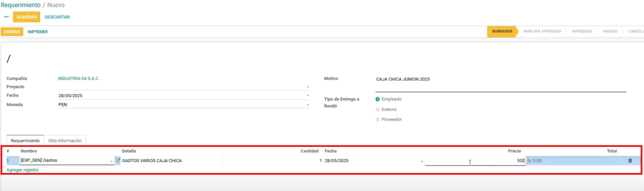Open the INDUSTRIA 04 S.A.C. company link

click(79, 78)
